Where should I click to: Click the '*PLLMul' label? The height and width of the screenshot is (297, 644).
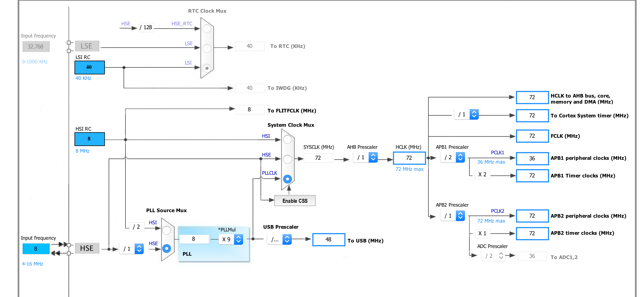227,230
